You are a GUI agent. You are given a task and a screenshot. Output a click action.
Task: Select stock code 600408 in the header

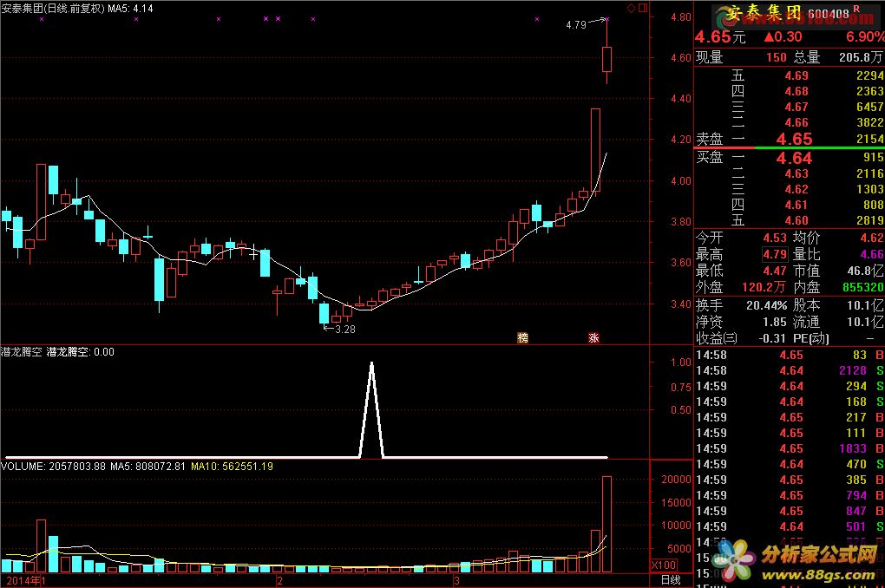(x=828, y=14)
